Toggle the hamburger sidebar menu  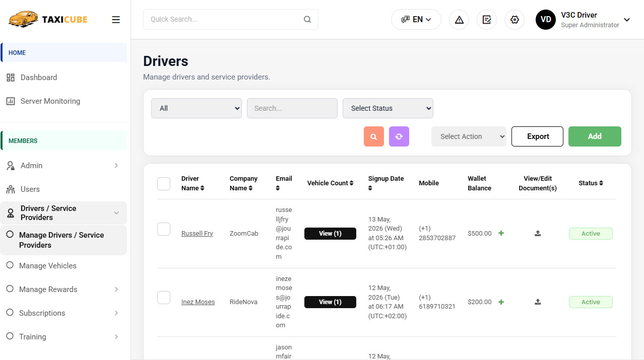click(116, 20)
